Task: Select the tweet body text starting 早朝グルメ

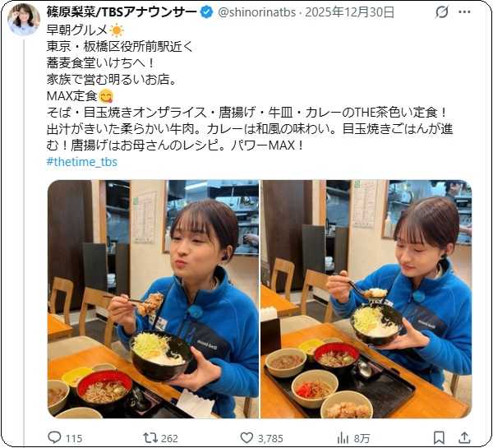Action: click(250, 88)
